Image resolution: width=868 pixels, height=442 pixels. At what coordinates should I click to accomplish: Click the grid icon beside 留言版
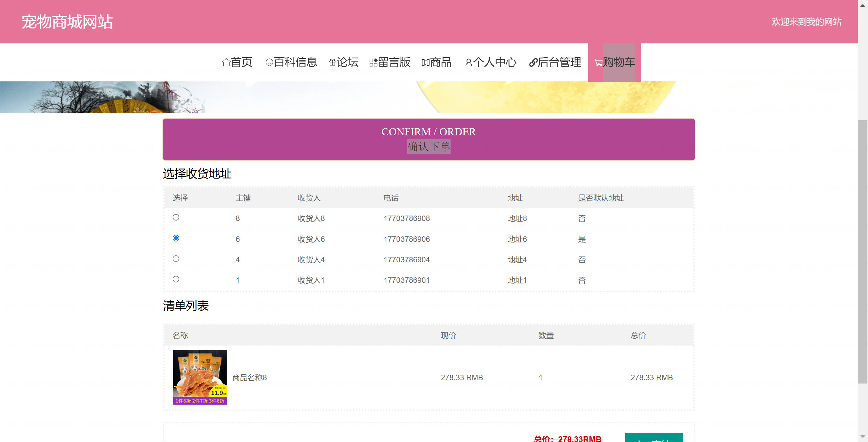pos(373,62)
